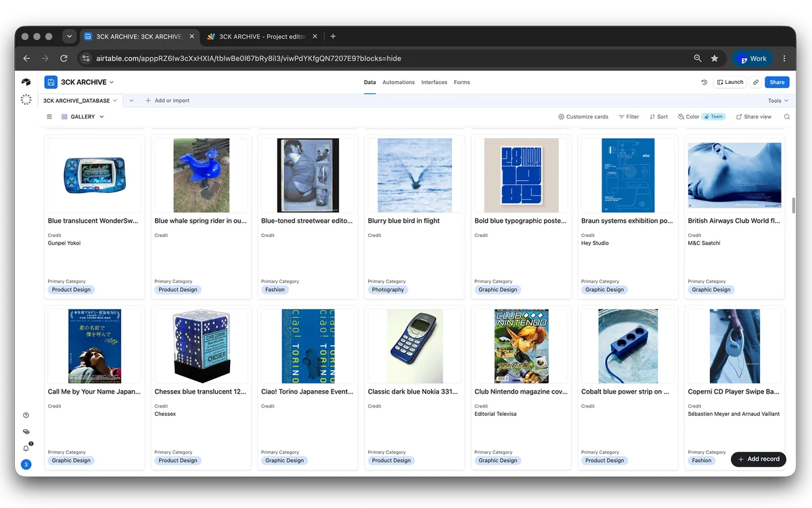Open Customize cards

click(x=583, y=117)
